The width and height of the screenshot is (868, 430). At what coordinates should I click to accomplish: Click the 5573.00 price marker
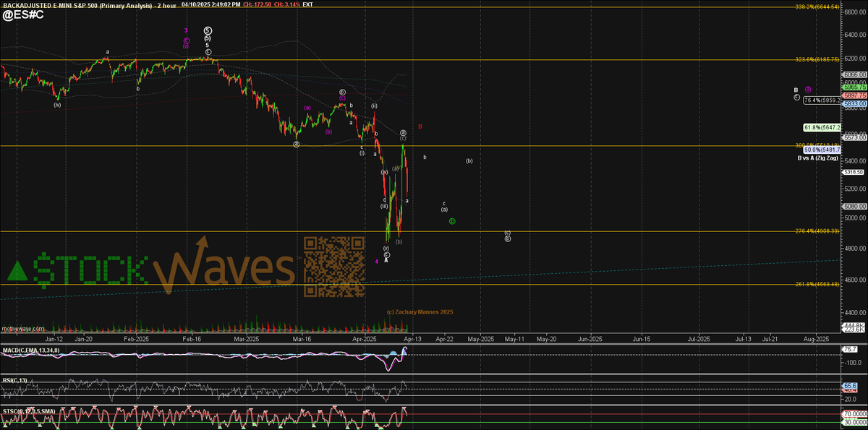(x=855, y=137)
